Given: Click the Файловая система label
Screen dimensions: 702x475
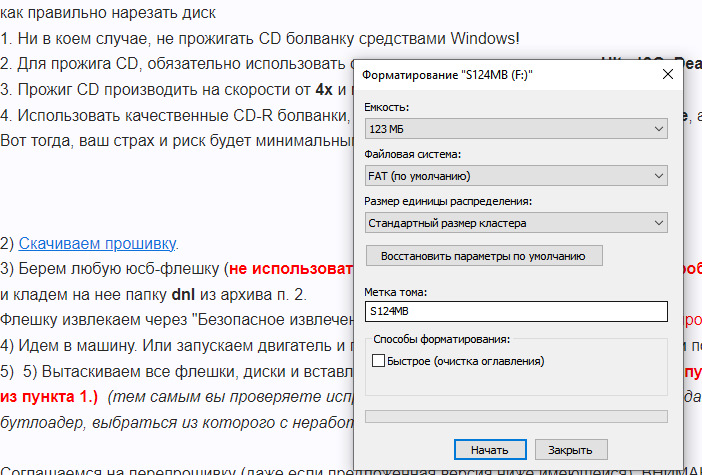Looking at the screenshot, I should click(412, 154).
